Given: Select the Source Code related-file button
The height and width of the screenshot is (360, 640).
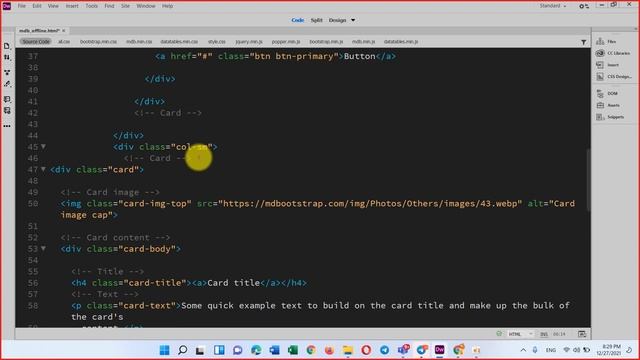Looking at the screenshot, I should (36, 42).
